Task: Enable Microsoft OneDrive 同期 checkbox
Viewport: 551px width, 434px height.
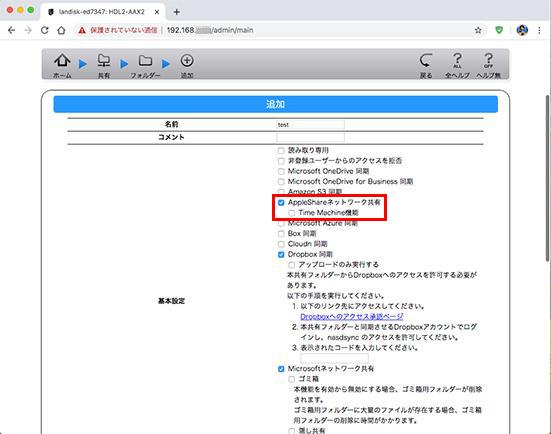Action: (x=281, y=171)
